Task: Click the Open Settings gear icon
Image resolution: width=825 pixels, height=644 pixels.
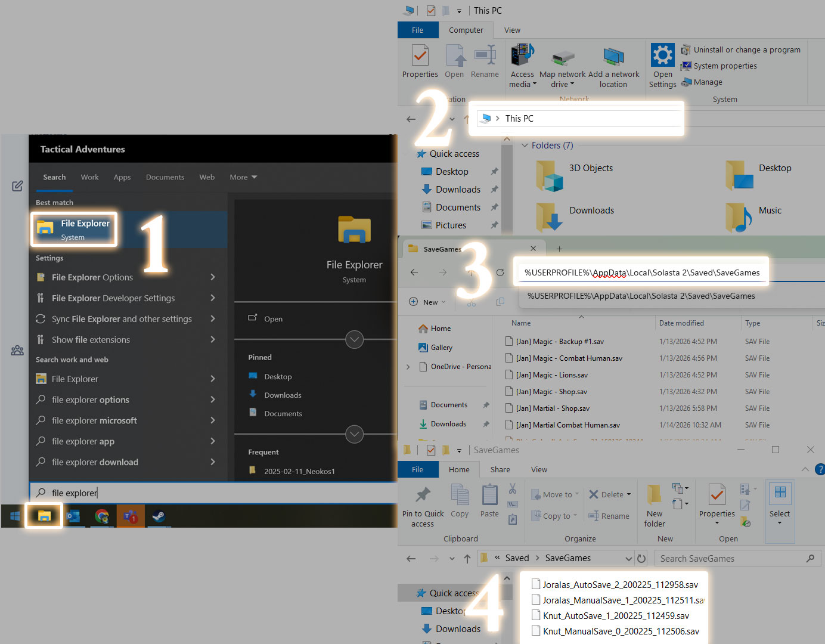Action: pyautogui.click(x=662, y=56)
